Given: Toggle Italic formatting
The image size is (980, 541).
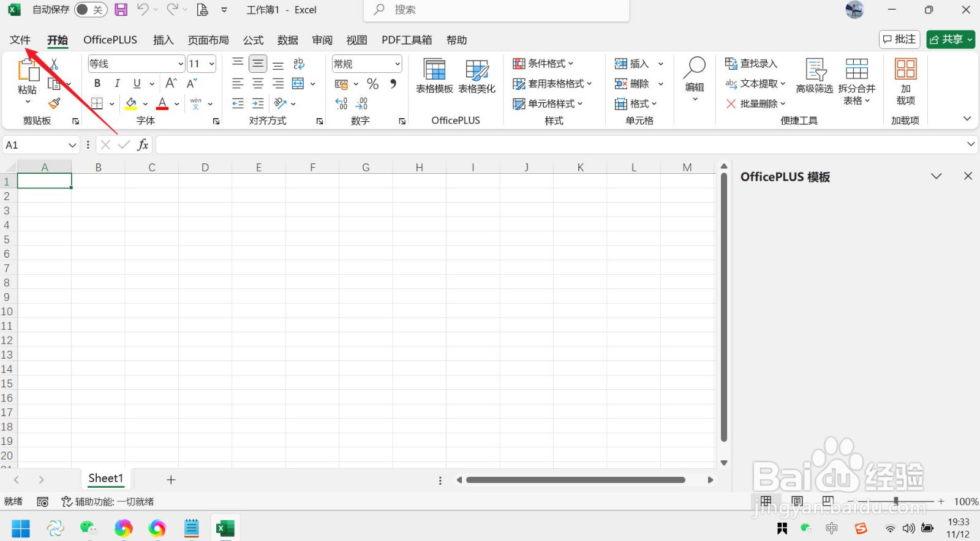Looking at the screenshot, I should tap(117, 83).
